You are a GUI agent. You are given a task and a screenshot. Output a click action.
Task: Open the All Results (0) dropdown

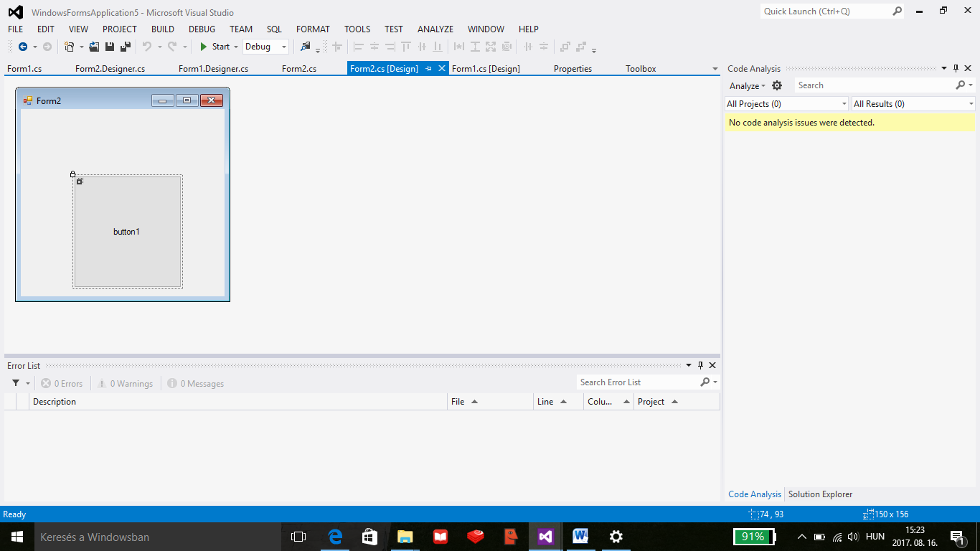913,104
